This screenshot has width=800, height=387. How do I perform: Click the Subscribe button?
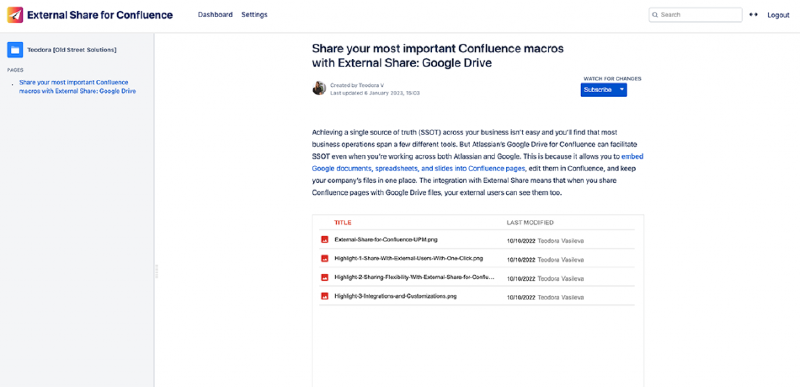pos(597,90)
